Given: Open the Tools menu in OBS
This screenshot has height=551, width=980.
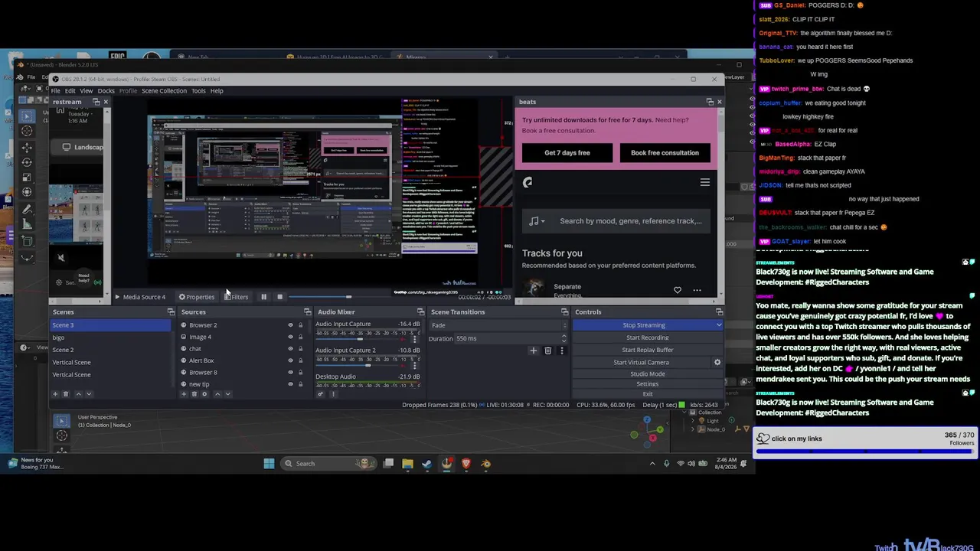Looking at the screenshot, I should [198, 91].
